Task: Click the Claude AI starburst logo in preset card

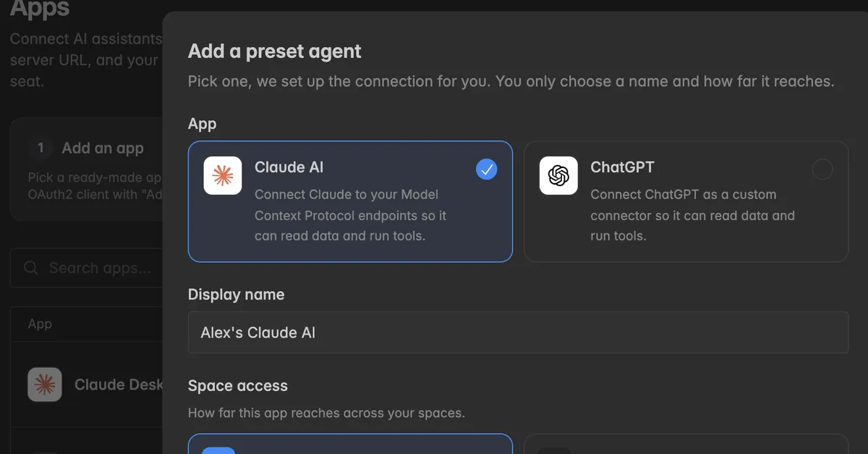Action: point(223,175)
